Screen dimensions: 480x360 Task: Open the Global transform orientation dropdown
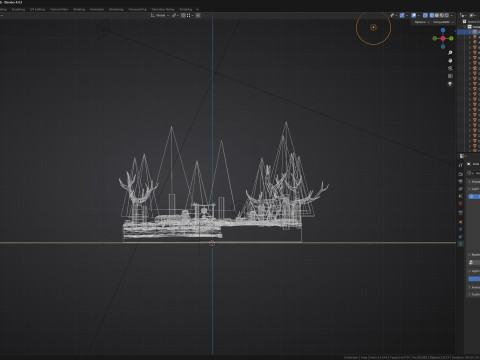pos(160,15)
